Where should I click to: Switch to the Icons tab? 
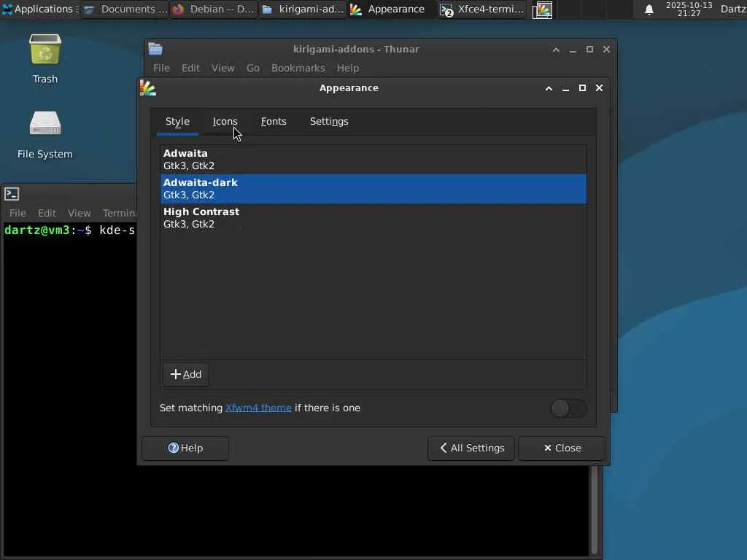(225, 122)
